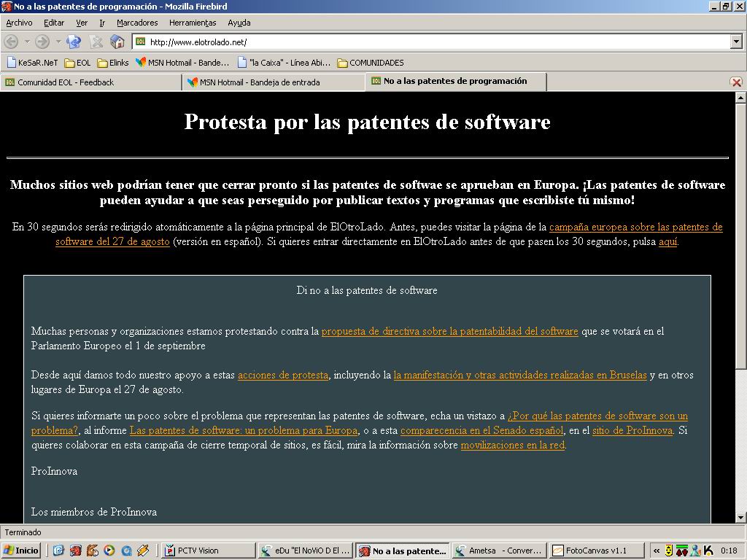Open comparecencia en el Senado español link

(481, 430)
